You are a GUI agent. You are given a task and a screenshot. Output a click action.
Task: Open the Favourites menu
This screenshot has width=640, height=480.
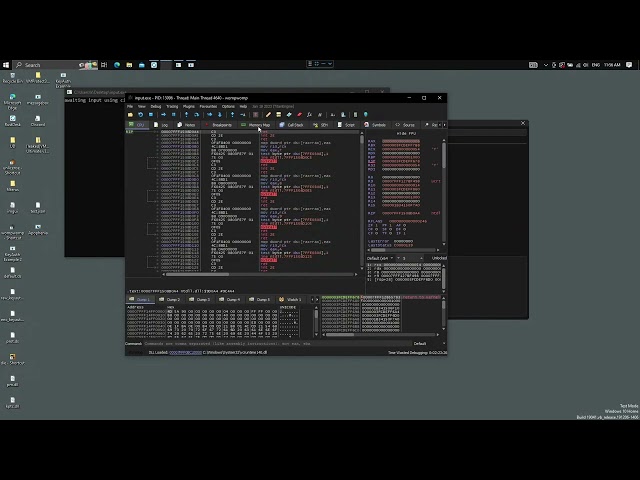208,107
